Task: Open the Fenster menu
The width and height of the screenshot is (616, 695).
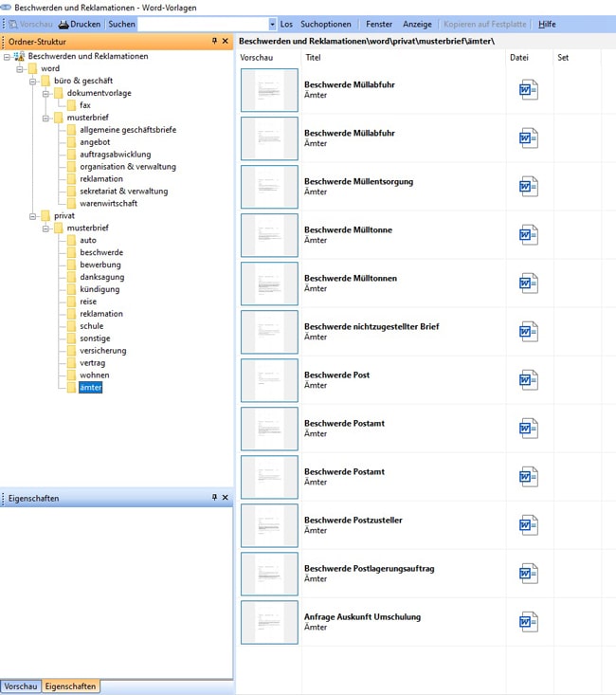Action: 379,24
